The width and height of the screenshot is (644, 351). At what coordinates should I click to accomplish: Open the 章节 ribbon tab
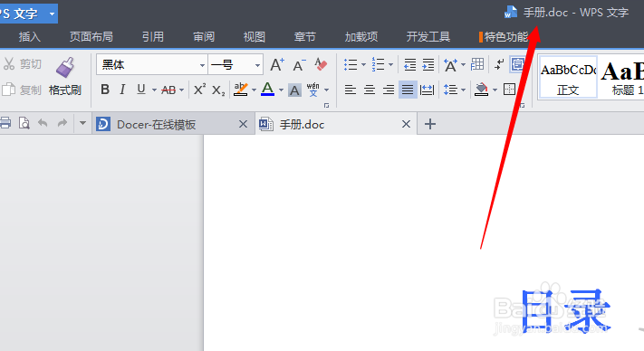coord(304,37)
